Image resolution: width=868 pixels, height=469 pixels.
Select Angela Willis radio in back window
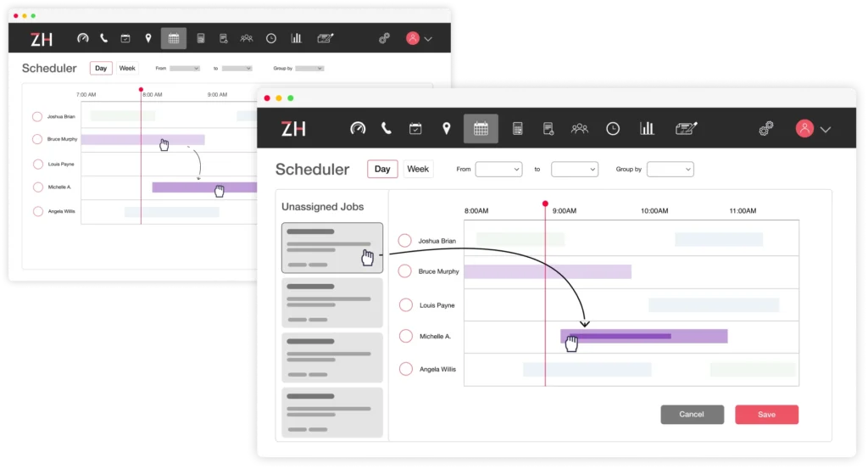37,211
